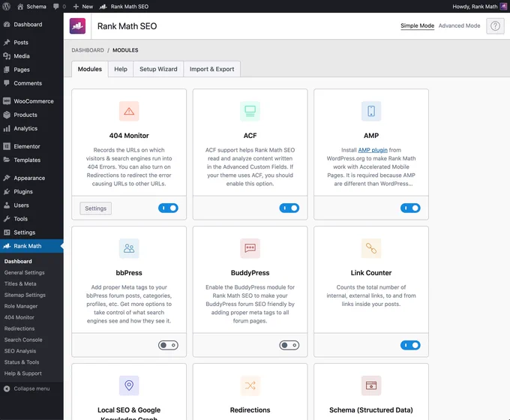
Task: Open Pages sidebar menu item
Action: tap(31, 70)
